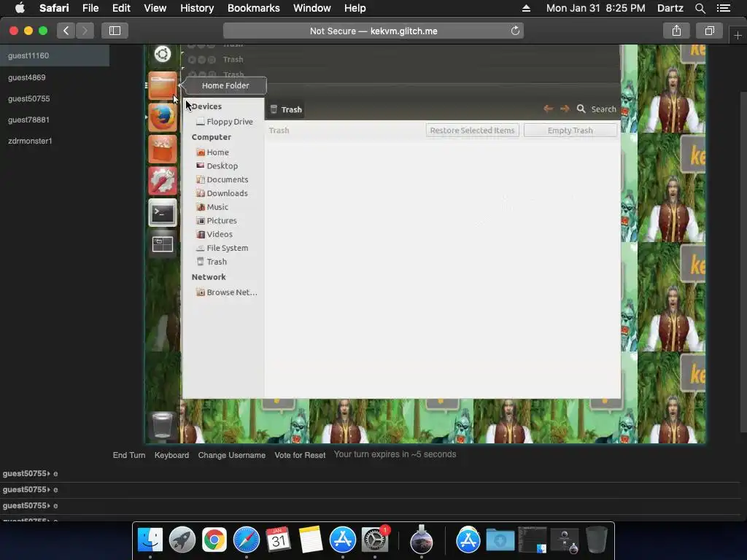Click the Trash path button
Viewport: 747px width, 560px height.
pyautogui.click(x=286, y=109)
